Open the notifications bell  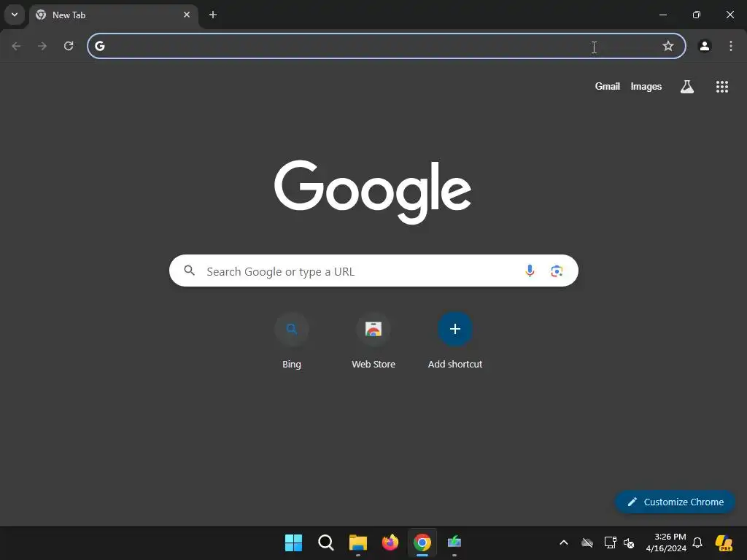[697, 542]
